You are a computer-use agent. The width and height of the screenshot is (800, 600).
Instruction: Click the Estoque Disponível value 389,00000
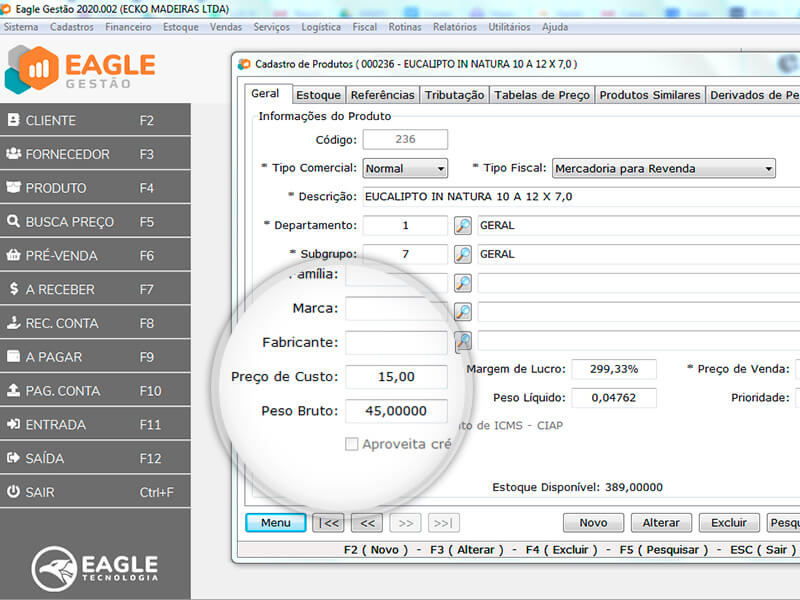tap(634, 487)
